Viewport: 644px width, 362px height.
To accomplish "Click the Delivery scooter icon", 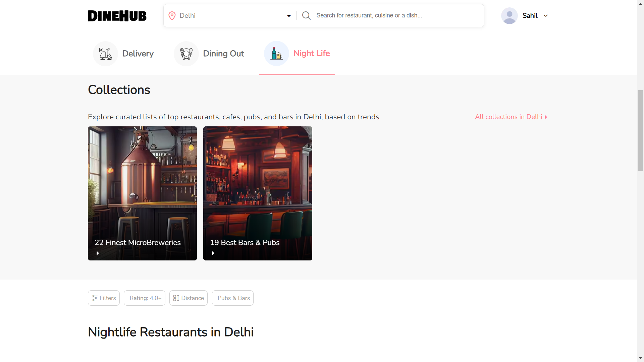I will pos(105,53).
